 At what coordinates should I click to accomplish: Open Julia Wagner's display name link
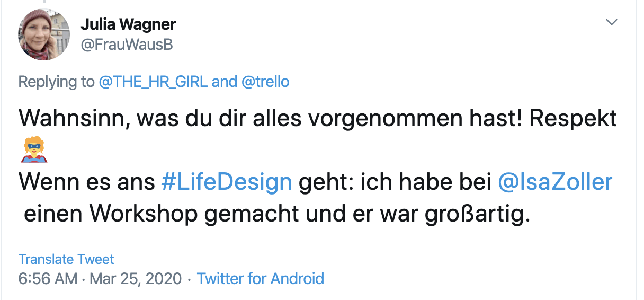(128, 24)
